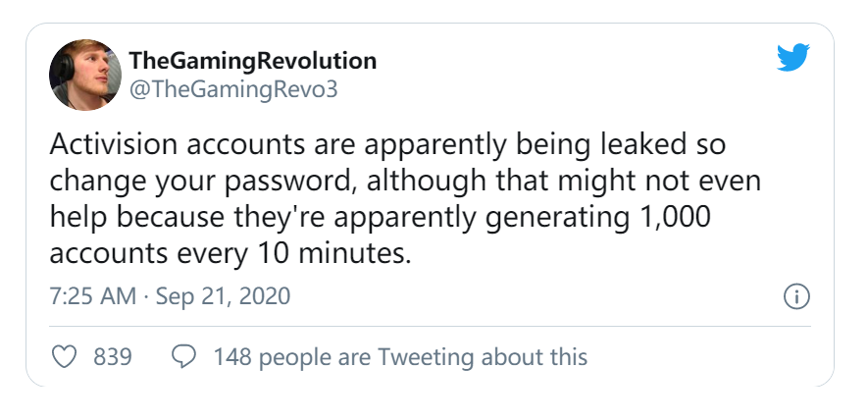The height and width of the screenshot is (420, 868).
Task: Like the tweet with the heart icon
Action: tap(64, 356)
